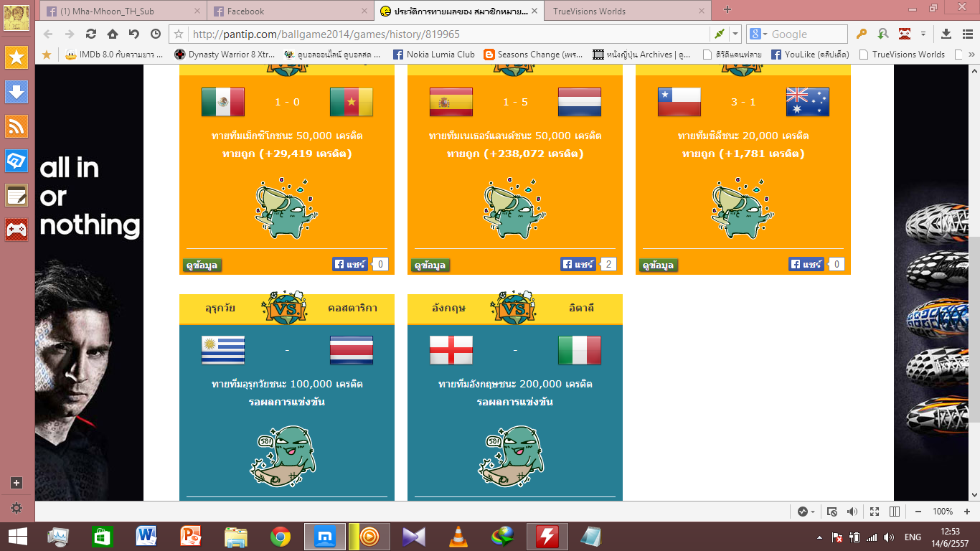Viewport: 980px width, 551px height.
Task: Switch to the TrueVisions Worlds tab
Action: click(627, 11)
